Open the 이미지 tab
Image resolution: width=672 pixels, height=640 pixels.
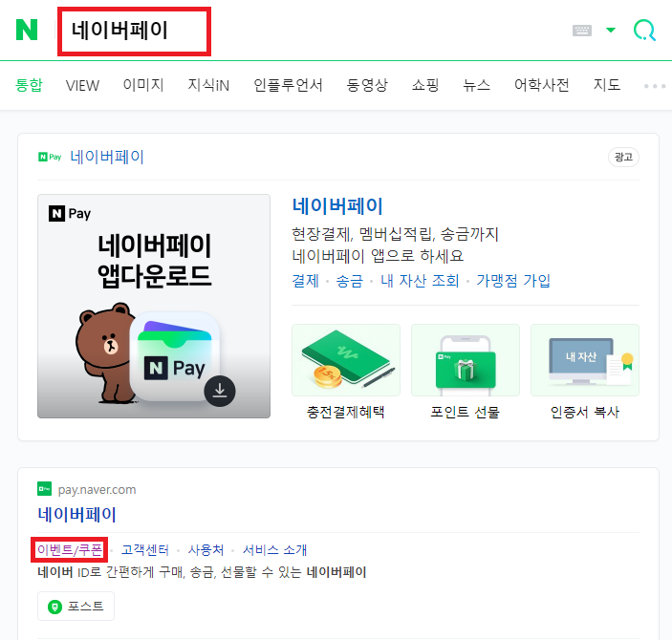tap(143, 85)
